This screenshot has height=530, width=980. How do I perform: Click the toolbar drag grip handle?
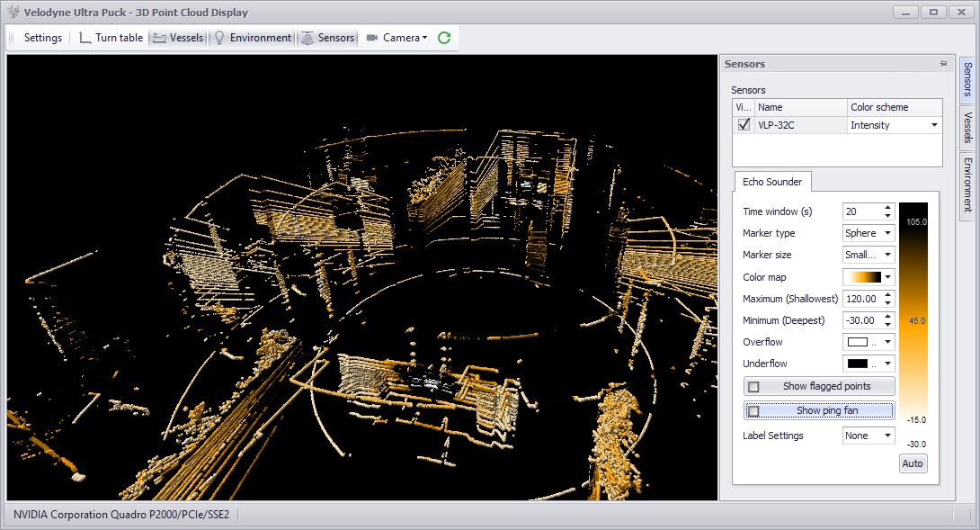tap(12, 38)
